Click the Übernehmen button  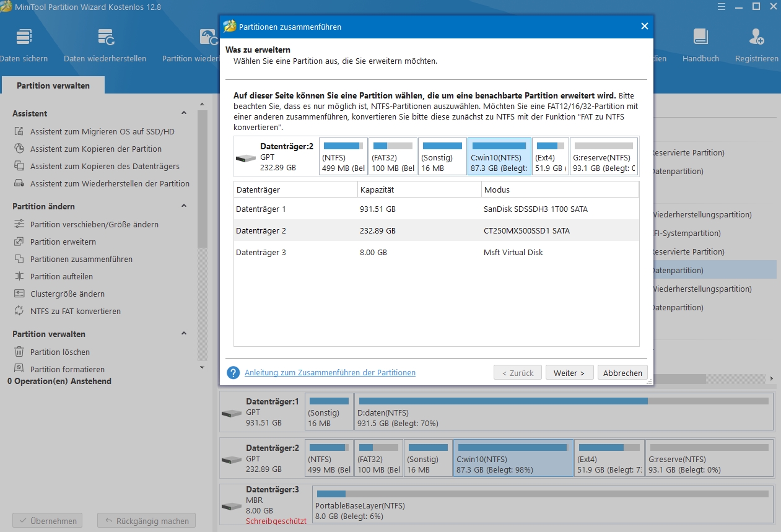click(48, 521)
